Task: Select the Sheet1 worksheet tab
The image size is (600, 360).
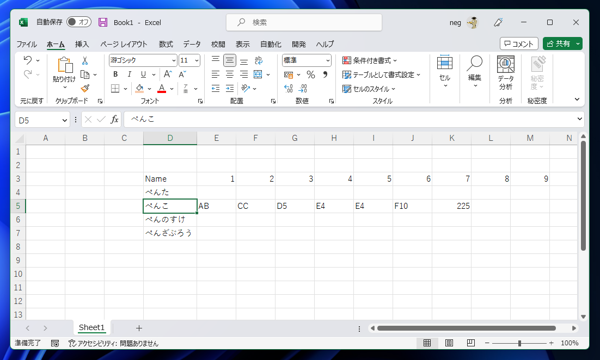Action: pos(91,327)
